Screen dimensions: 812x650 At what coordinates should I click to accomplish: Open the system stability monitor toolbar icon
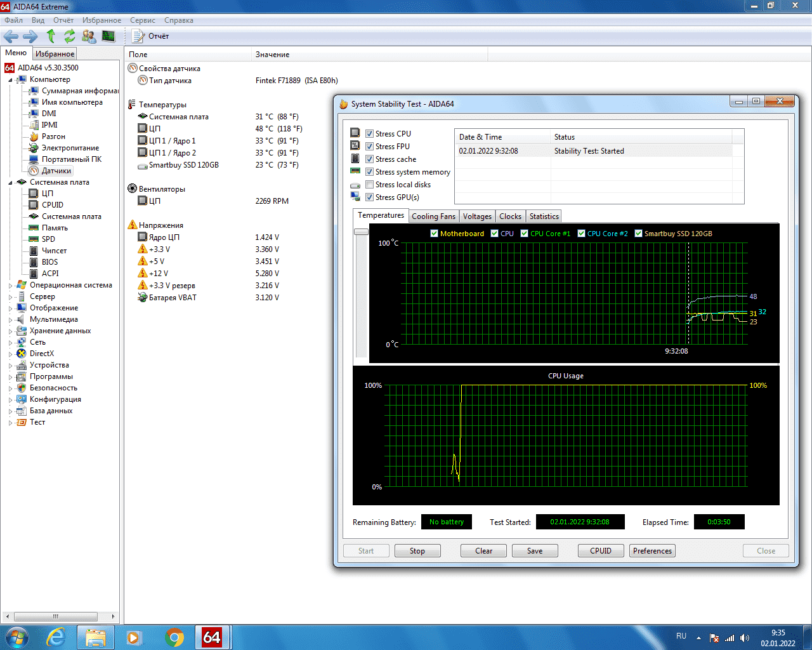click(108, 36)
